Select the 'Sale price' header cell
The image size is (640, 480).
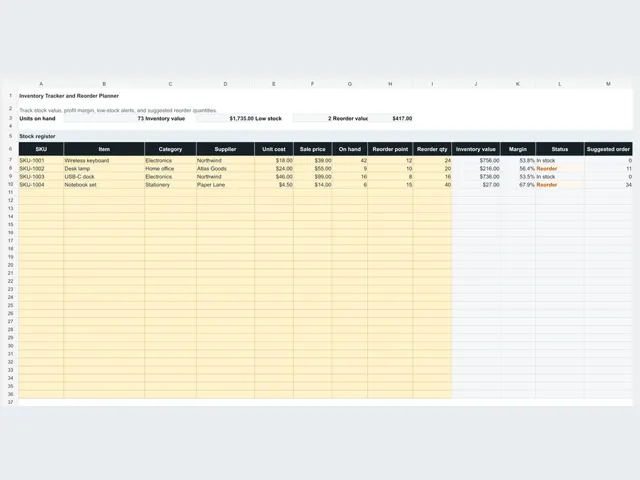(x=313, y=149)
